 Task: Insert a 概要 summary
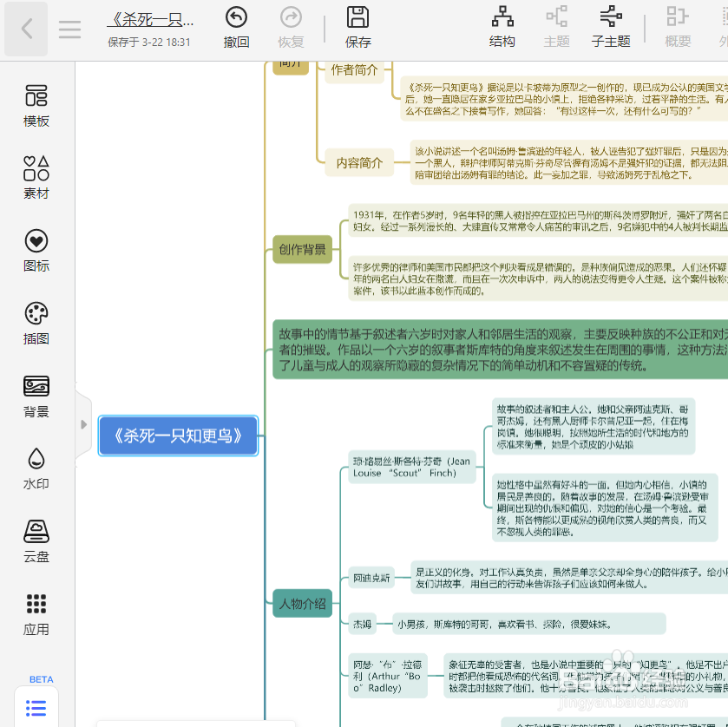[x=677, y=26]
